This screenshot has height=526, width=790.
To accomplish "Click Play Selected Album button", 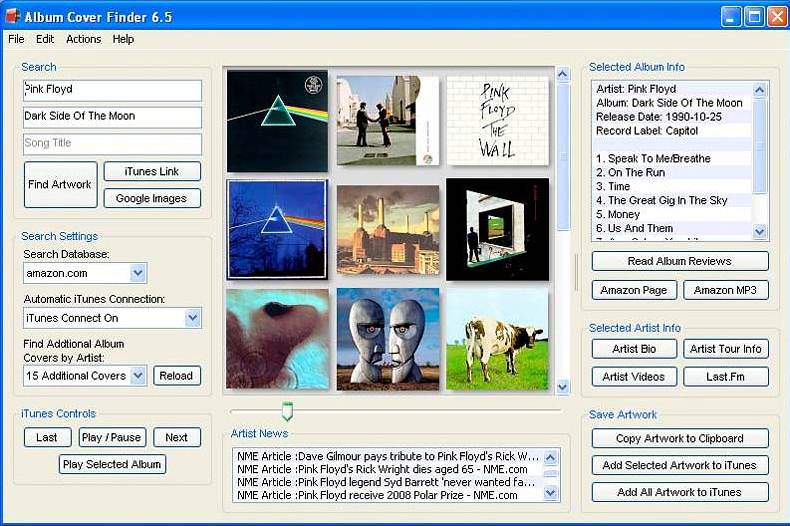I will coord(112,464).
